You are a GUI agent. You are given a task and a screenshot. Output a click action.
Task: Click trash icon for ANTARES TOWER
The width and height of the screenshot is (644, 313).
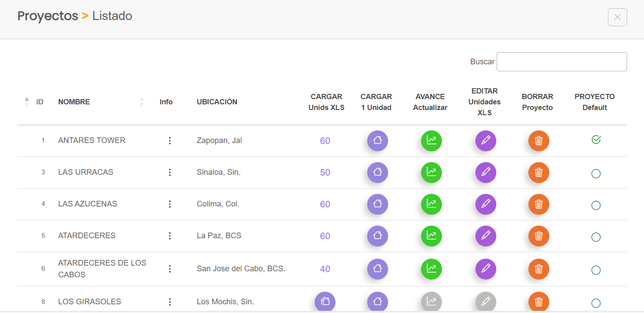click(538, 141)
